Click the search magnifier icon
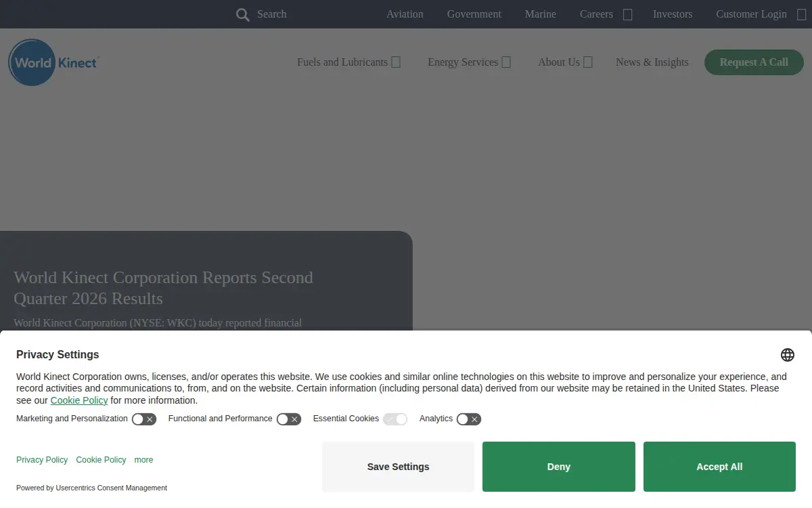Viewport: 812px width, 508px height. point(242,14)
